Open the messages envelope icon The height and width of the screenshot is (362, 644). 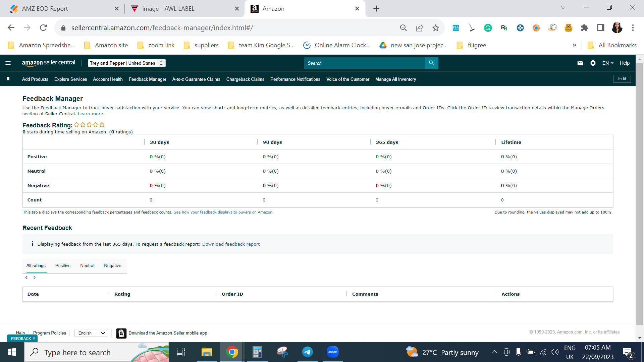pos(580,63)
